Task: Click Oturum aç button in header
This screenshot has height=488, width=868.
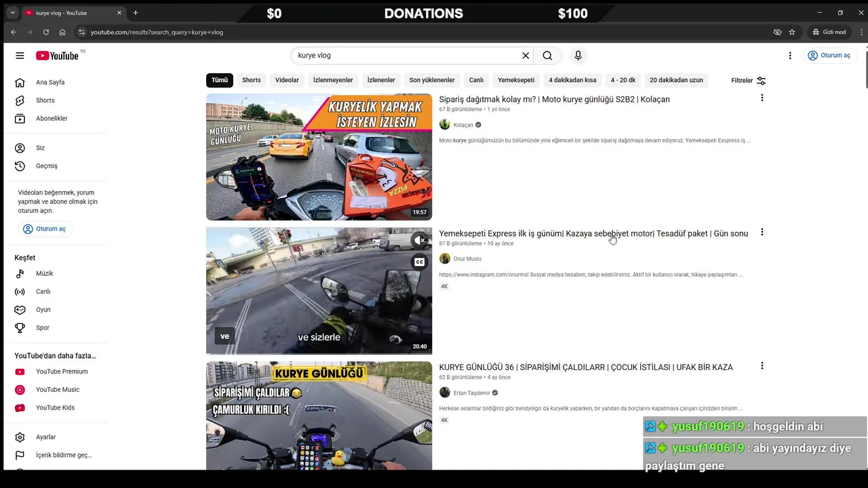Action: coord(829,56)
